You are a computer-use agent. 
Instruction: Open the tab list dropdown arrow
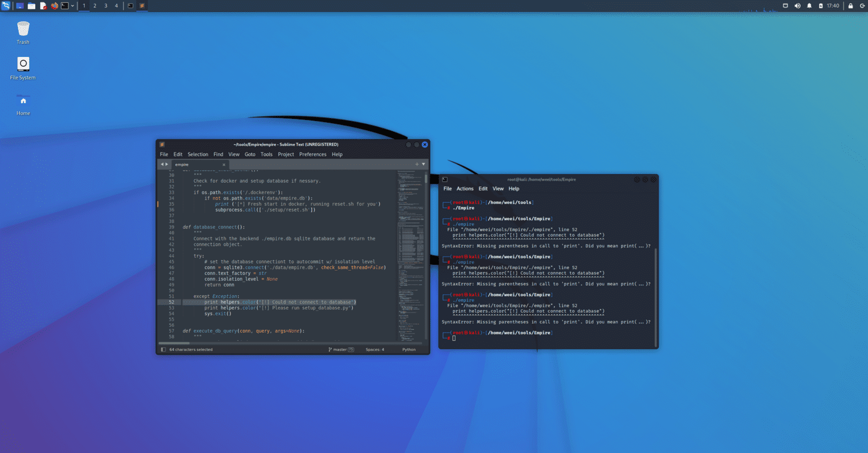[424, 164]
